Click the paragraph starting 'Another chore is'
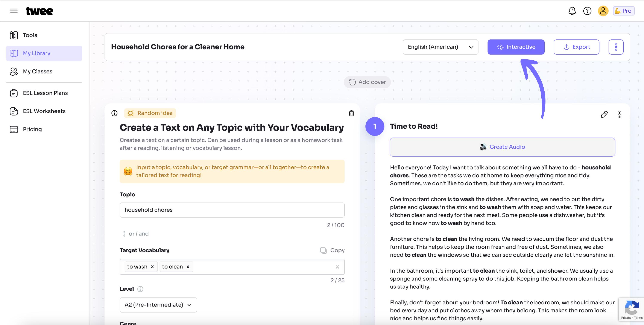Screen dimensions: 644x325 coord(502,247)
